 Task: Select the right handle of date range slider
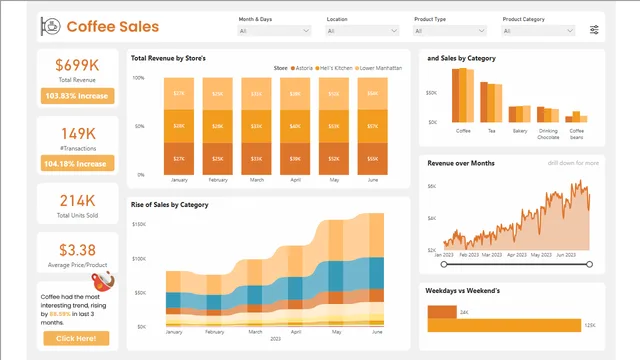coord(589,264)
